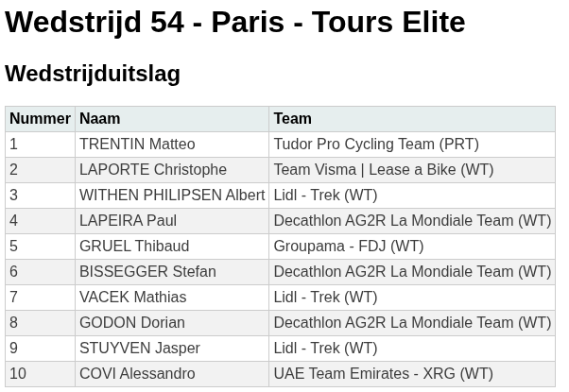The image size is (569, 392).
Task: Select GODON Dorian's name cell
Action: (131, 322)
